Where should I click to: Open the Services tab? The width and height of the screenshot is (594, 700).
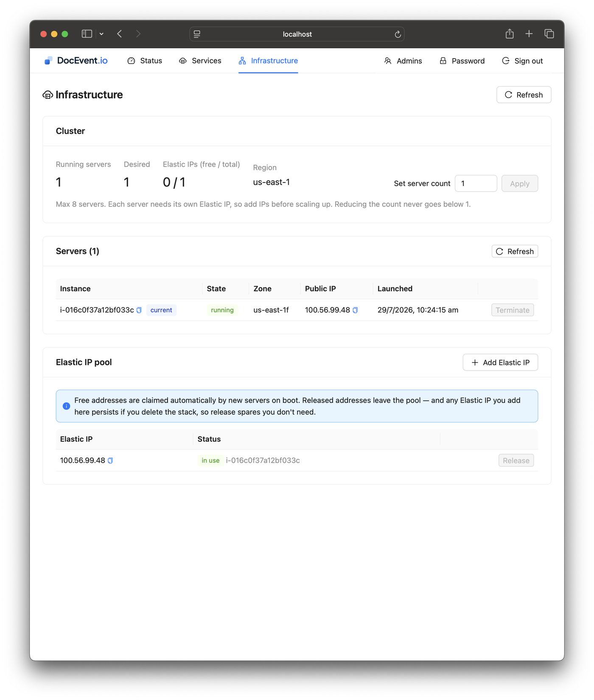tap(200, 61)
